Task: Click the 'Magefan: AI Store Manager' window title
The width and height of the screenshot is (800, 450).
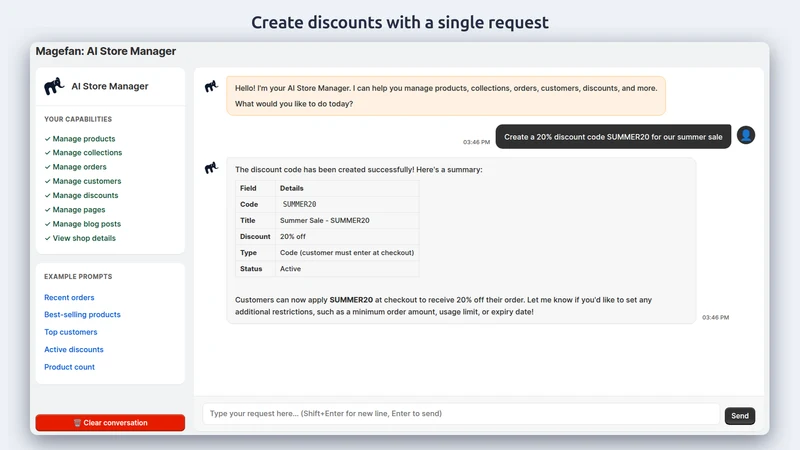Action: coord(106,51)
